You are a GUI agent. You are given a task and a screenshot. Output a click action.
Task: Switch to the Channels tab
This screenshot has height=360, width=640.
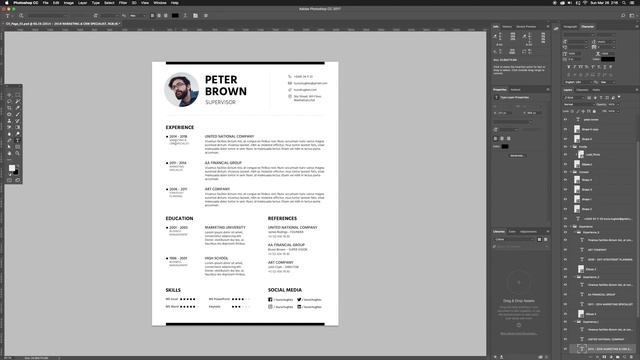pos(582,90)
